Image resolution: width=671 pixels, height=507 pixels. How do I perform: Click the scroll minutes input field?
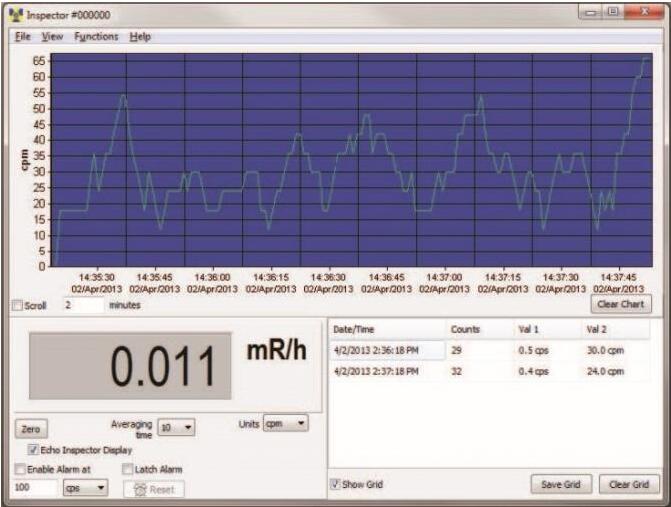[x=82, y=305]
